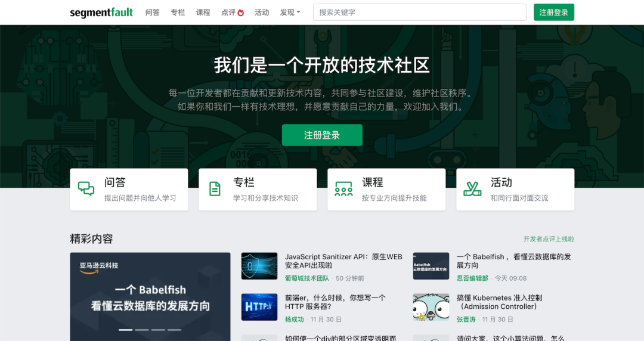The height and width of the screenshot is (341, 644).
Task: Open the HTTP server article thumbnail
Action: 259,307
